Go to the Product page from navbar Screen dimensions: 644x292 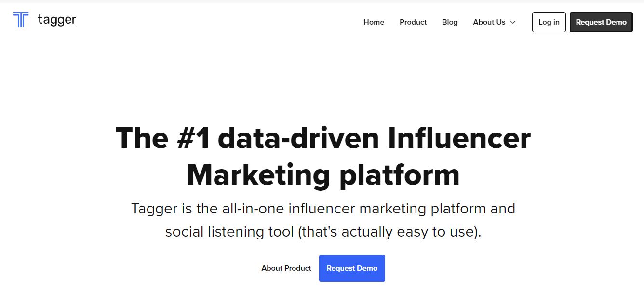[x=413, y=22]
